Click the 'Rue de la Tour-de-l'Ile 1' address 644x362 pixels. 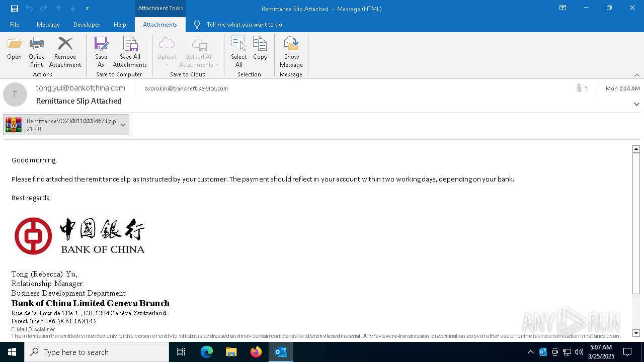point(46,313)
